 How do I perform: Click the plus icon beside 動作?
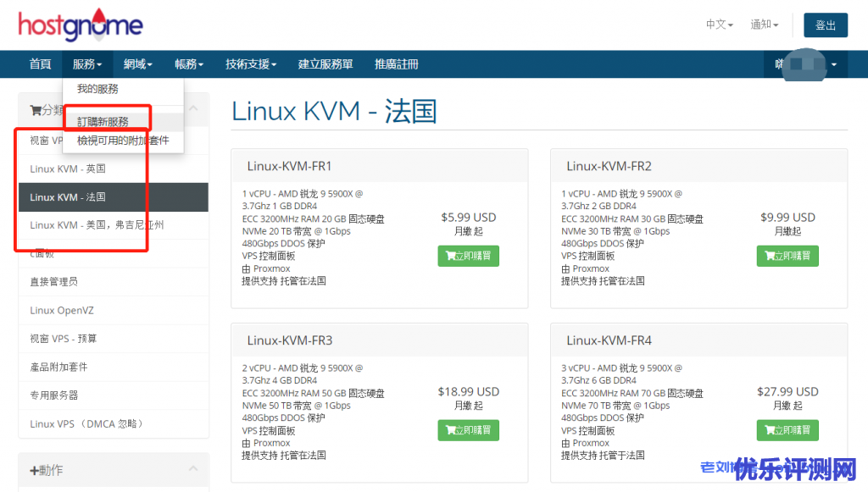[x=34, y=470]
